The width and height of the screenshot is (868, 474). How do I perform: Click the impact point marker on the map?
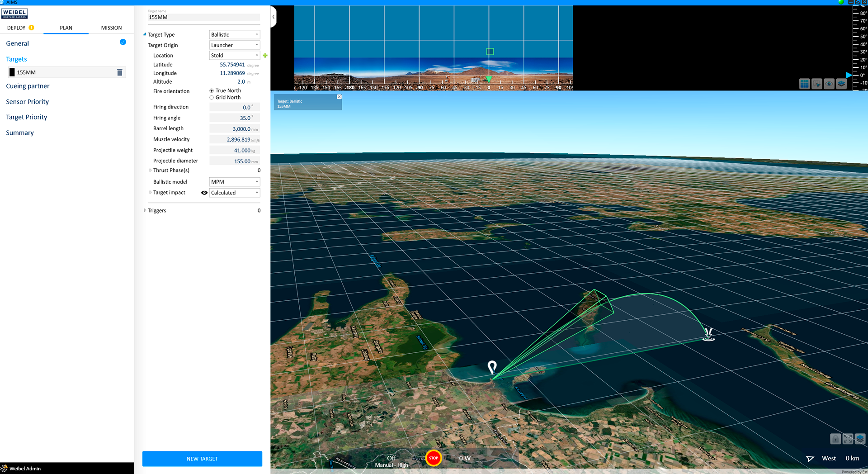pyautogui.click(x=708, y=334)
